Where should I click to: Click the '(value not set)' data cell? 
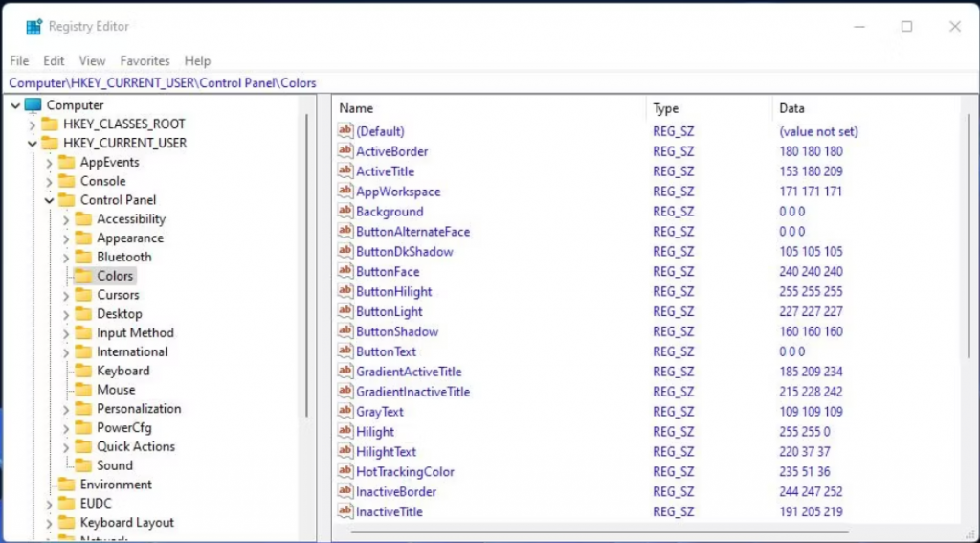[x=819, y=131]
